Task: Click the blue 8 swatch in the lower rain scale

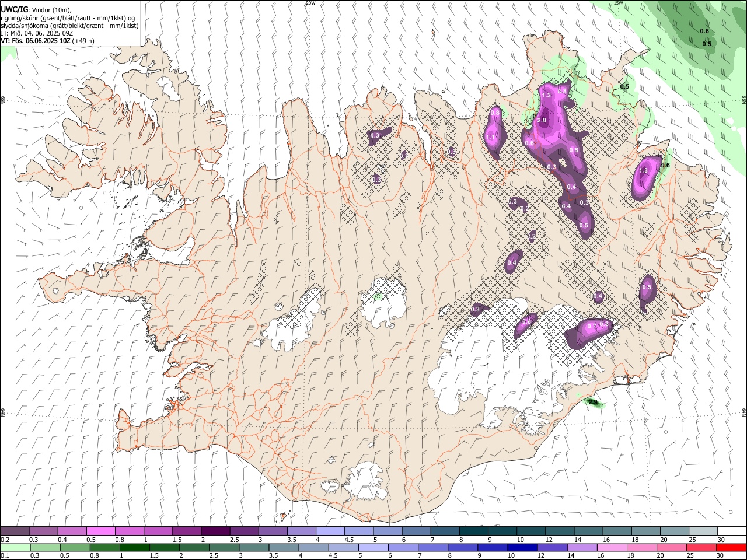Action: (x=462, y=547)
